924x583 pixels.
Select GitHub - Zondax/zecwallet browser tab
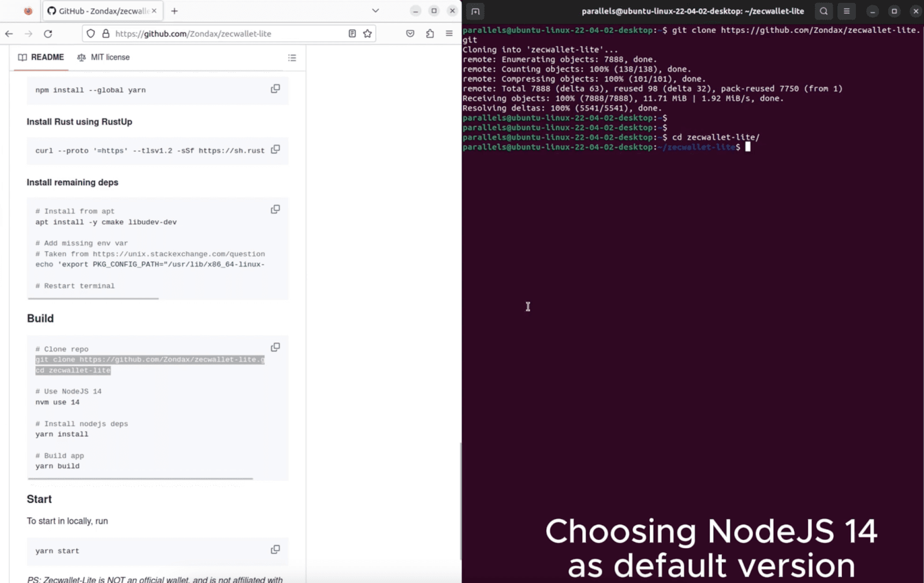click(102, 11)
